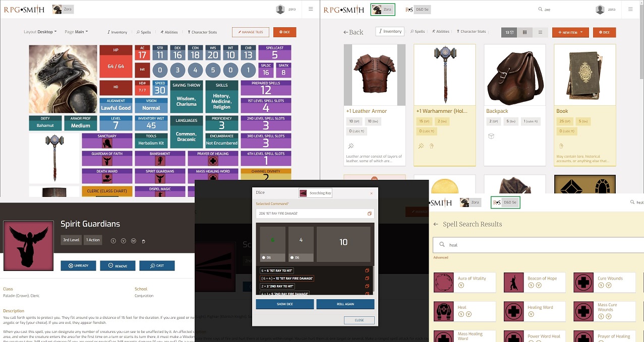Select the 13-item box view button
Viewport: 644px width, 342px height.
(x=509, y=32)
